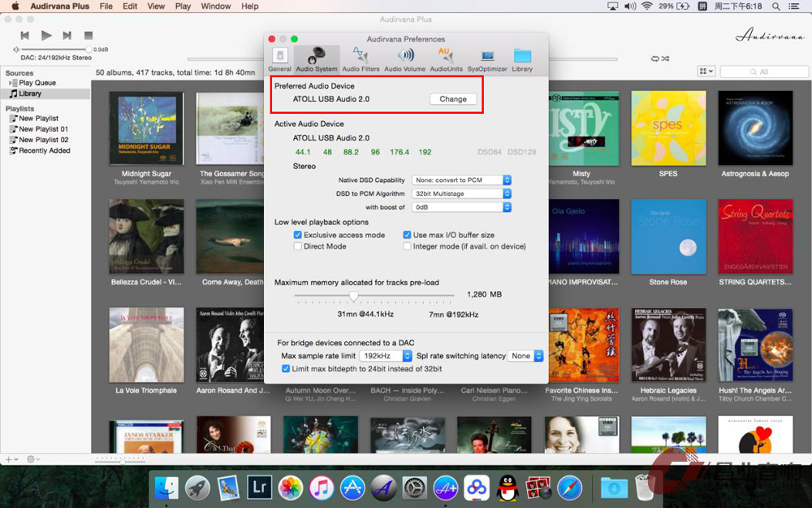
Task: Click the '50 albums, 417 tracks' summary text
Action: click(175, 72)
